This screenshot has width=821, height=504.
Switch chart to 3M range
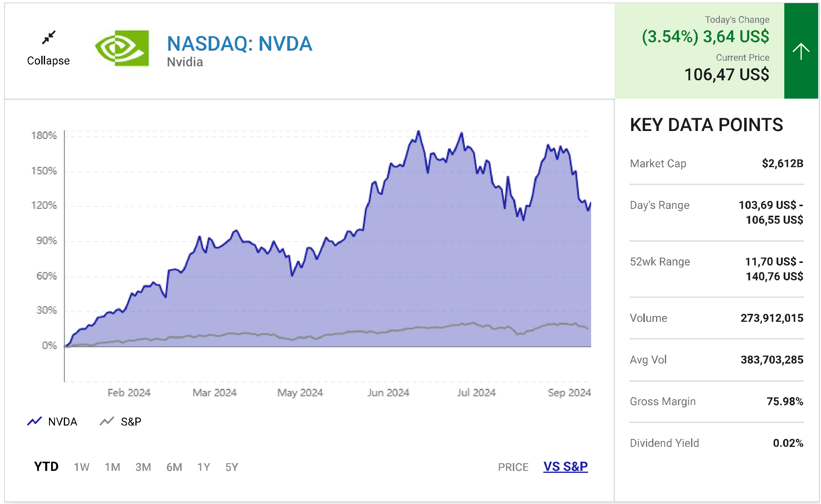[x=143, y=467]
